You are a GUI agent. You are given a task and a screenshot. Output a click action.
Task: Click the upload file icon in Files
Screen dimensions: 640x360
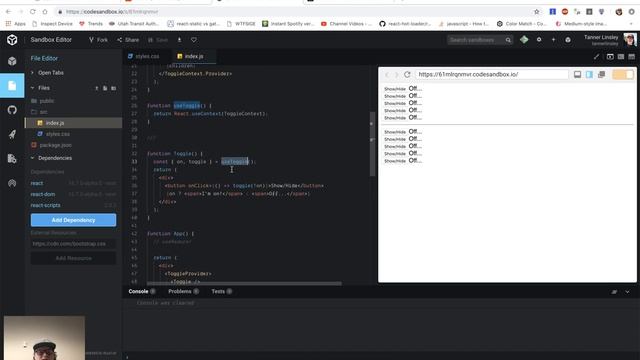(97, 88)
